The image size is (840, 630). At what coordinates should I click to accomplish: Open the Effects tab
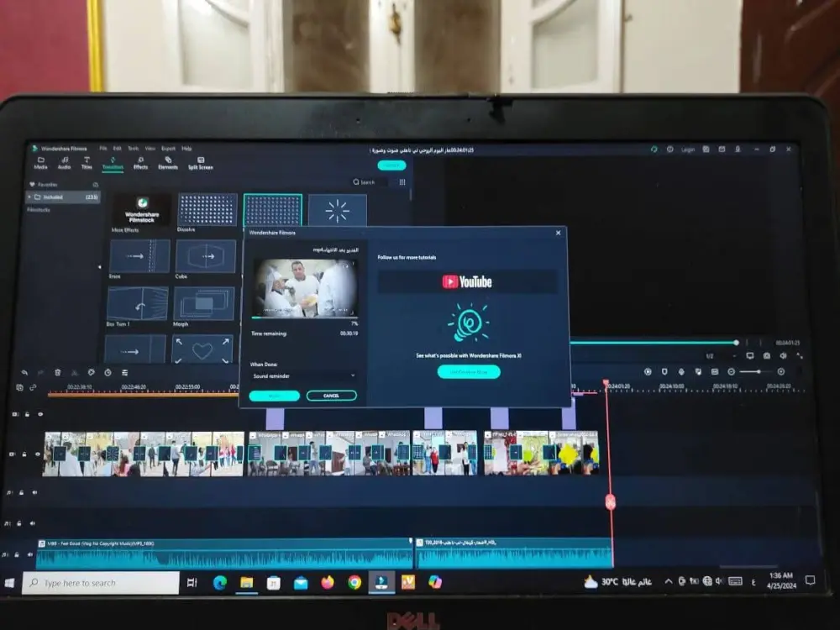pyautogui.click(x=140, y=163)
